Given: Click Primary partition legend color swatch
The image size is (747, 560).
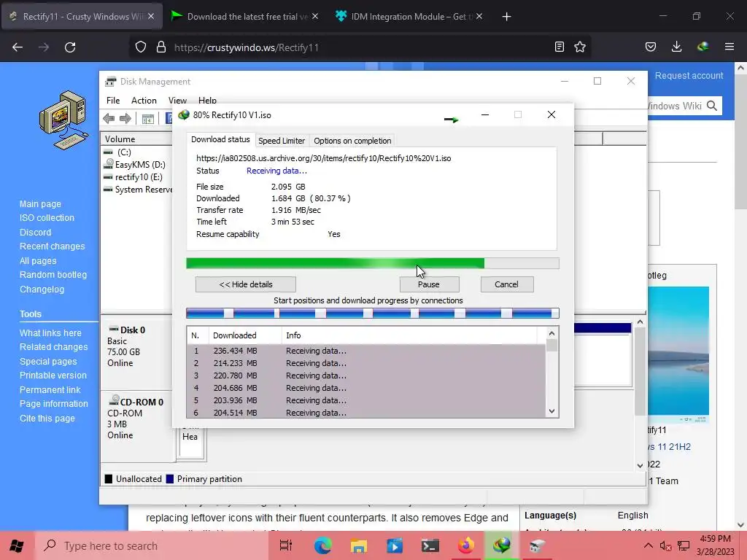Looking at the screenshot, I should click(169, 479).
